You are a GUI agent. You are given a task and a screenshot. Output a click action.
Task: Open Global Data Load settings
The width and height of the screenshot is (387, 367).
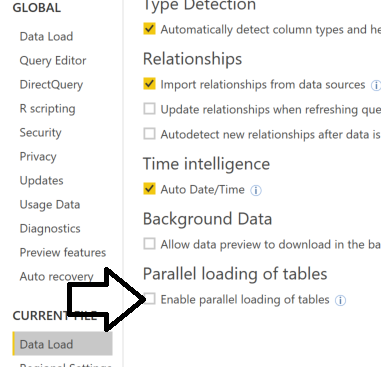click(x=46, y=36)
